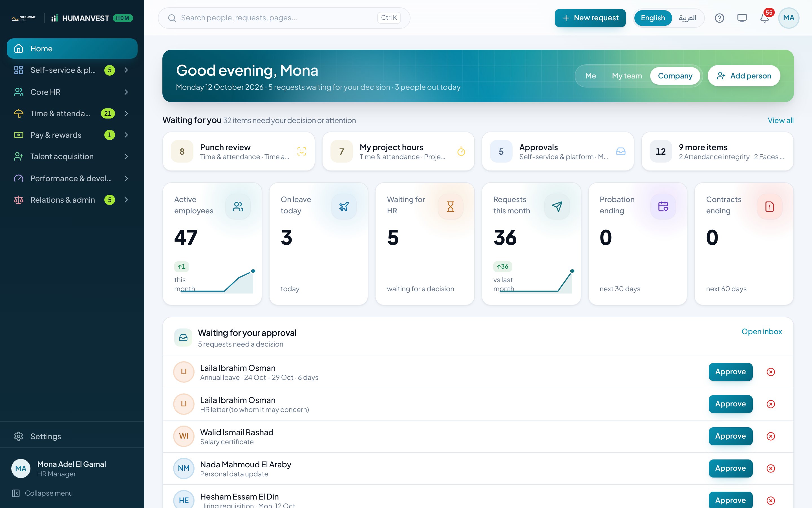812x508 pixels.
Task: Click the inbox icon beside Waiting for your approval
Action: [x=183, y=338]
